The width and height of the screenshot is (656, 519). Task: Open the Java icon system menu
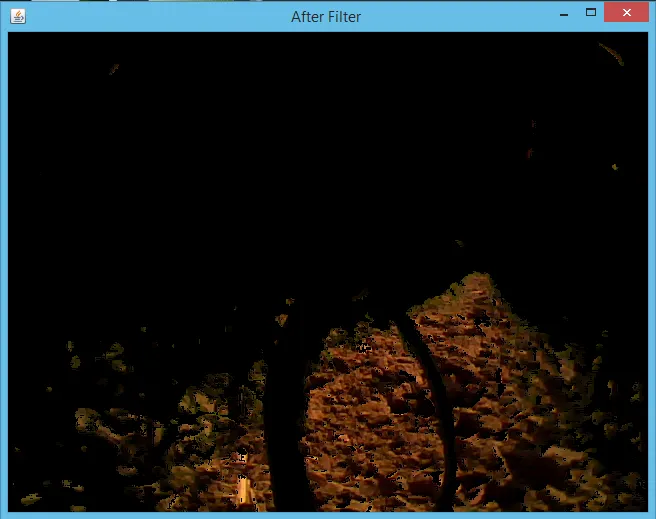(x=18, y=16)
